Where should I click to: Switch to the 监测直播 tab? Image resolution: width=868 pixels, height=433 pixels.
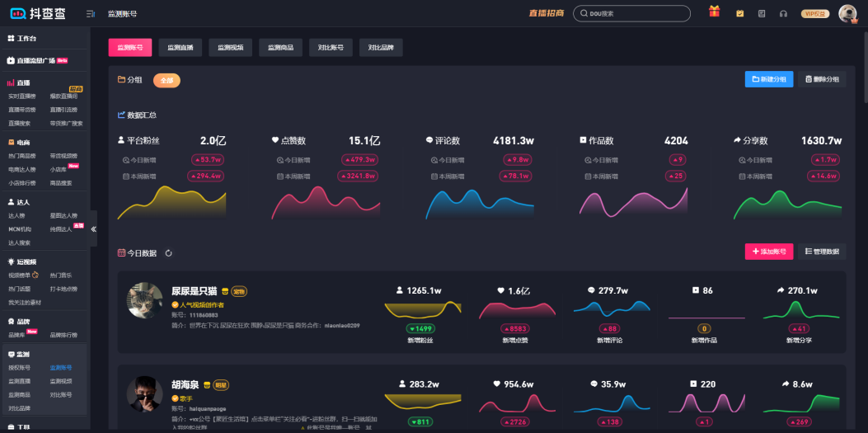[181, 48]
